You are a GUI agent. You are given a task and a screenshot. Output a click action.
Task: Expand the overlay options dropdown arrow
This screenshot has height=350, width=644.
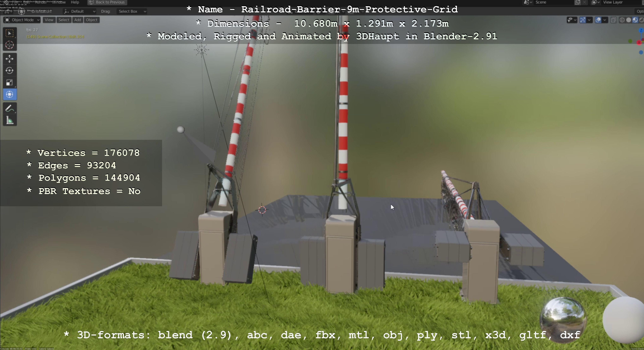(x=605, y=20)
